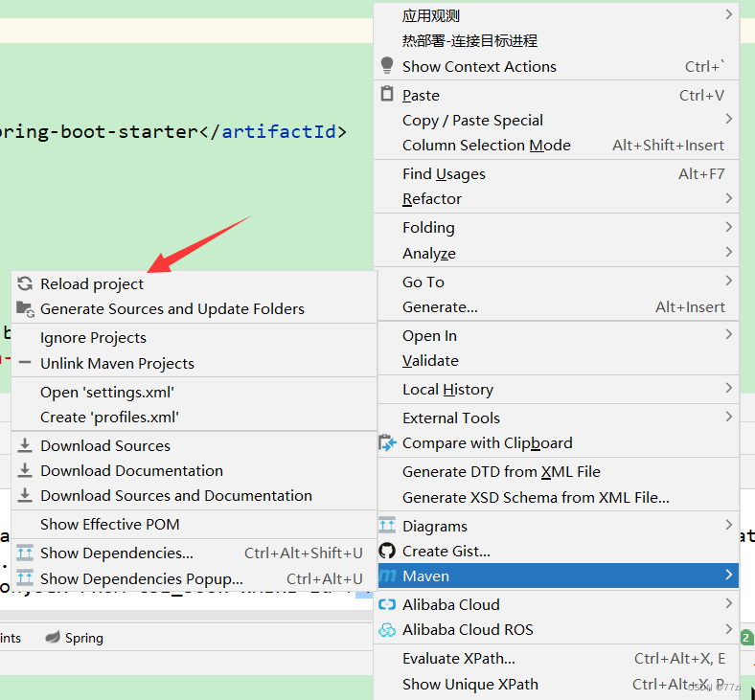755x700 pixels.
Task: Choose Show Dependencies... entry
Action: pyautogui.click(x=194, y=553)
